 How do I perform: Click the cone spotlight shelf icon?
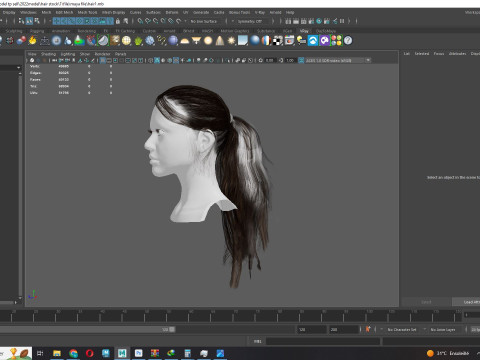click(220, 41)
